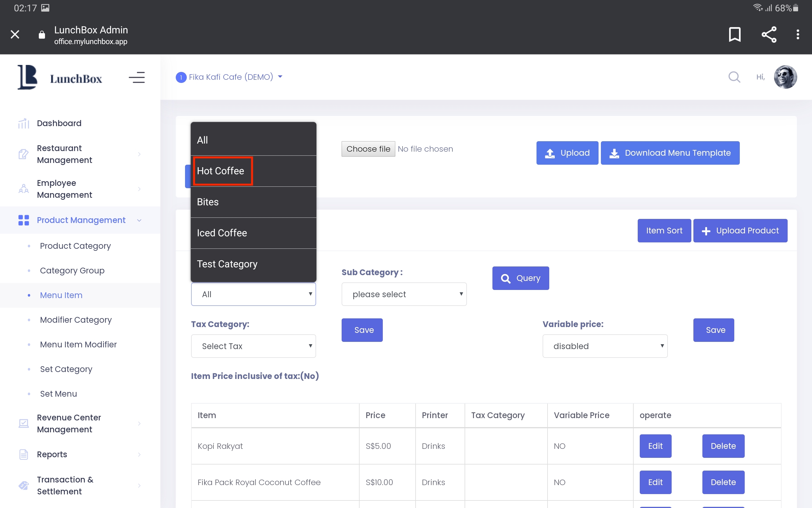Click the Query button
812x508 pixels.
520,278
